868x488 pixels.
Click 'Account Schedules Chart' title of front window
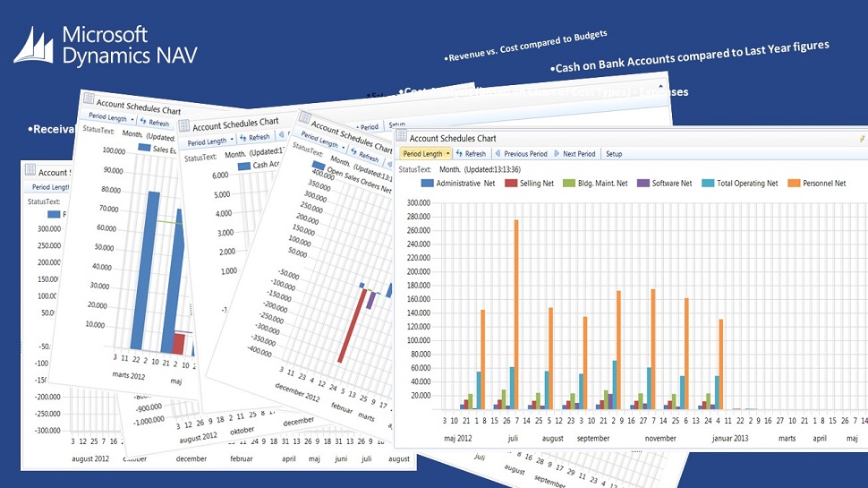452,138
